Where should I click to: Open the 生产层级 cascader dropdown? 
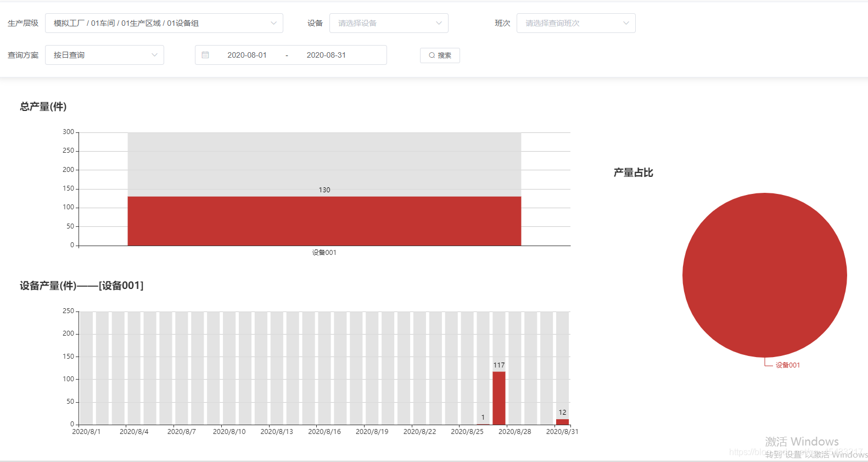pyautogui.click(x=164, y=23)
